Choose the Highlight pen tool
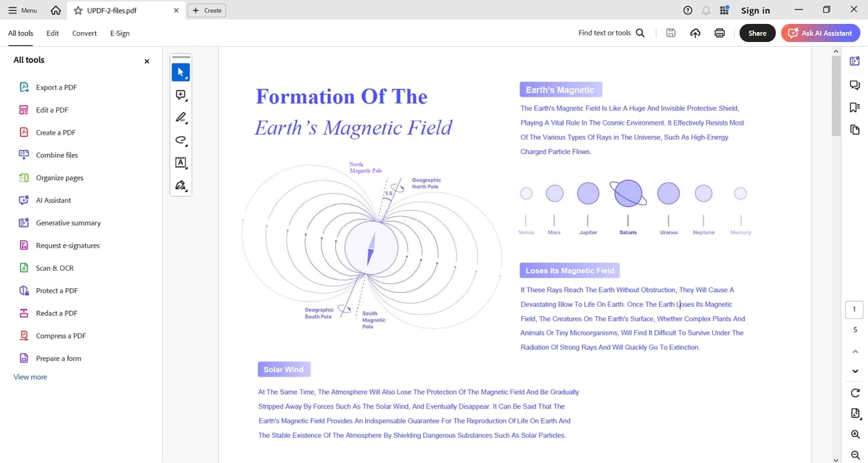 click(180, 118)
